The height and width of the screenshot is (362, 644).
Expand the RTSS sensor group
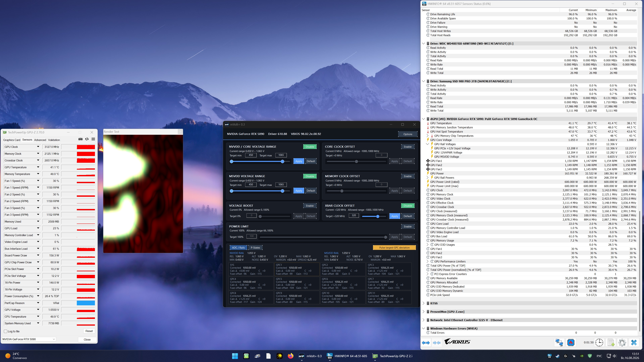click(423, 303)
